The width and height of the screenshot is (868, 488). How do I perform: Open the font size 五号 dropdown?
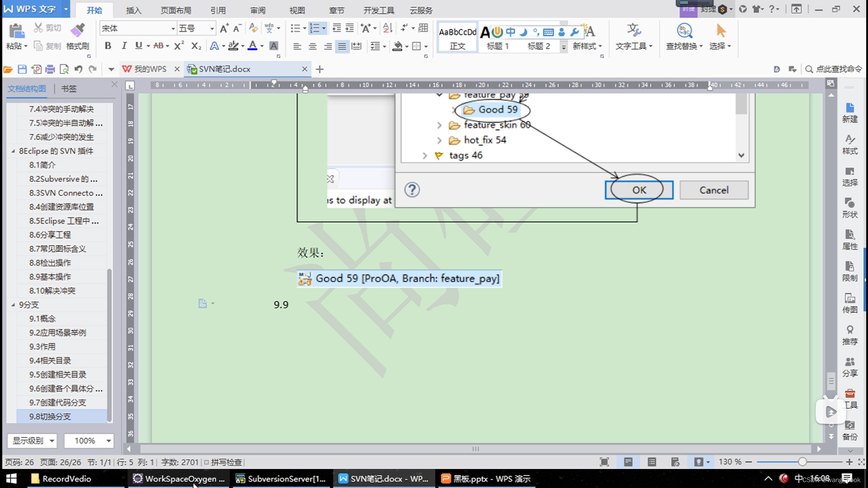click(x=212, y=28)
